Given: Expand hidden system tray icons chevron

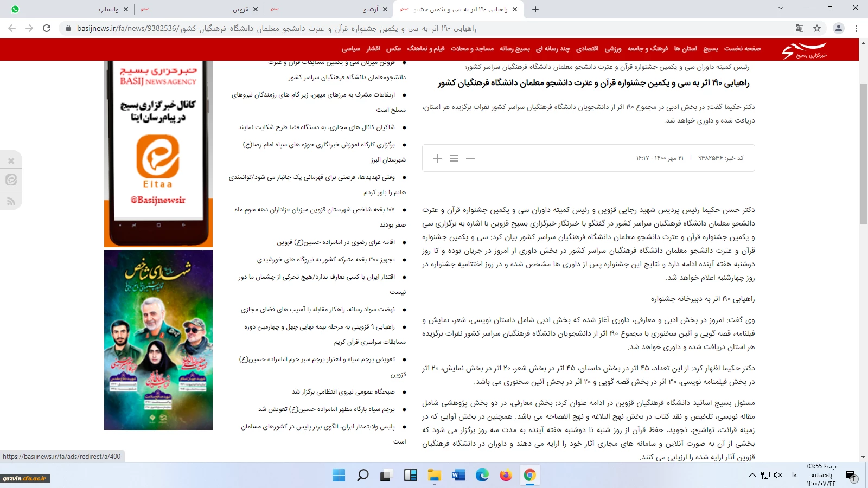Looking at the screenshot, I should tap(752, 475).
